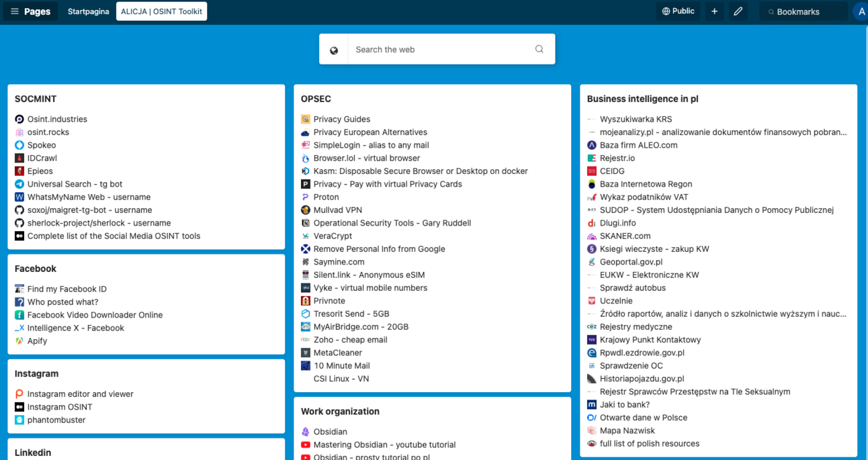Open the full list of polish resources link
Viewport: 868px width, 460px height.
[x=650, y=443]
